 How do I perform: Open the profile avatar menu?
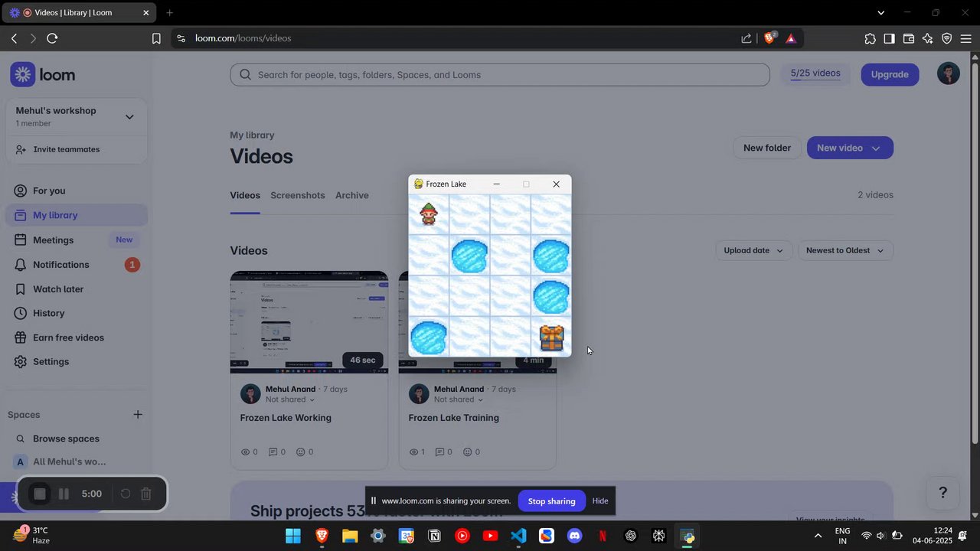click(948, 73)
